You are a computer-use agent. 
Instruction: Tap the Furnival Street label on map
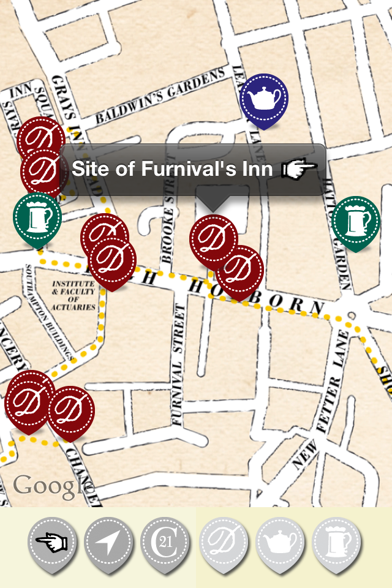click(x=178, y=364)
